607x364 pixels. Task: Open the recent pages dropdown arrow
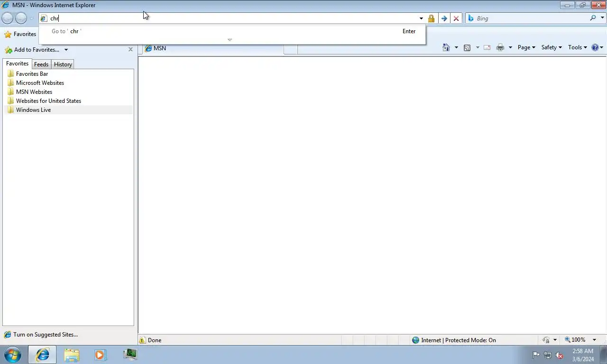(31, 18)
